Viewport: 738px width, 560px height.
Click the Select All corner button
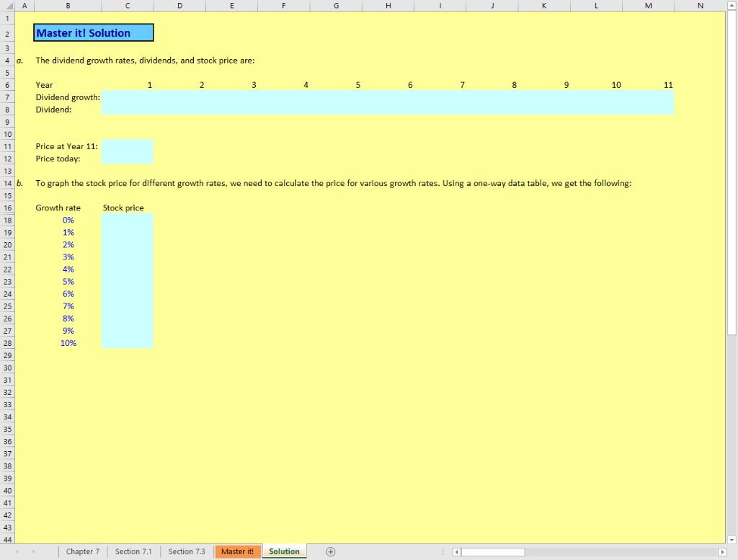pyautogui.click(x=8, y=6)
